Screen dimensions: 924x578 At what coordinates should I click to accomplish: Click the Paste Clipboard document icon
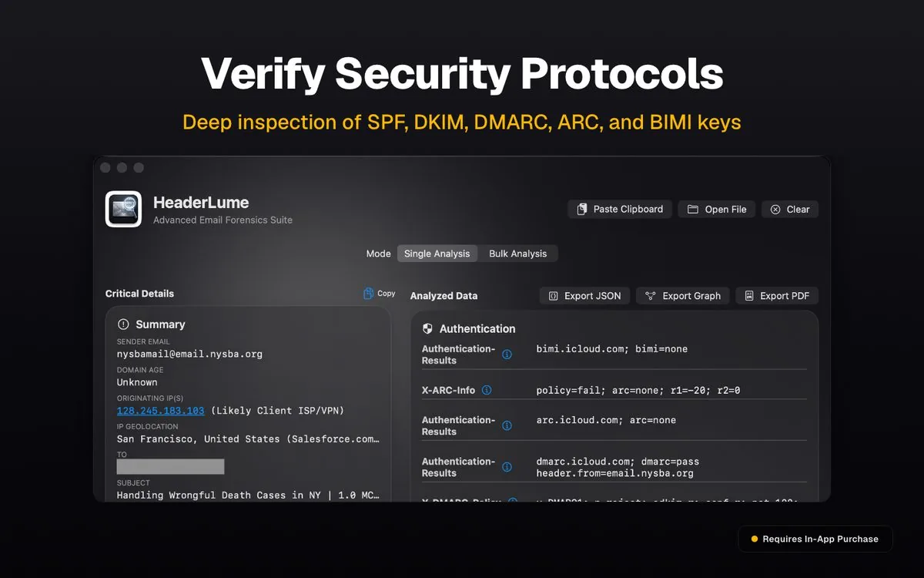tap(582, 209)
